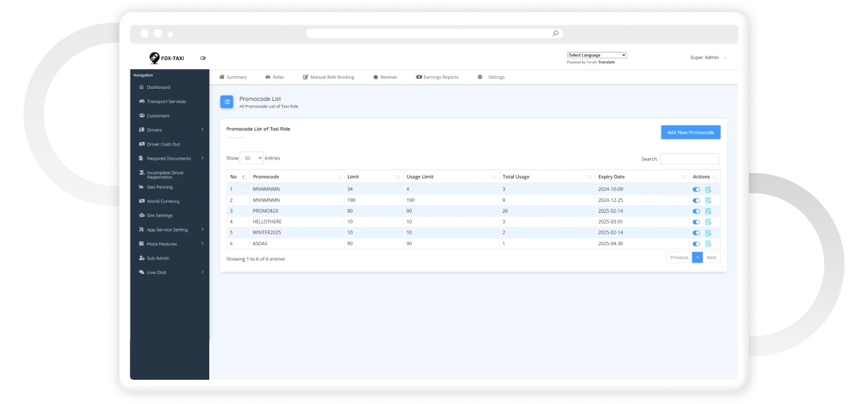Viewport: 868px width, 404px height.
Task: Select page 1 in pagination
Action: [x=698, y=257]
